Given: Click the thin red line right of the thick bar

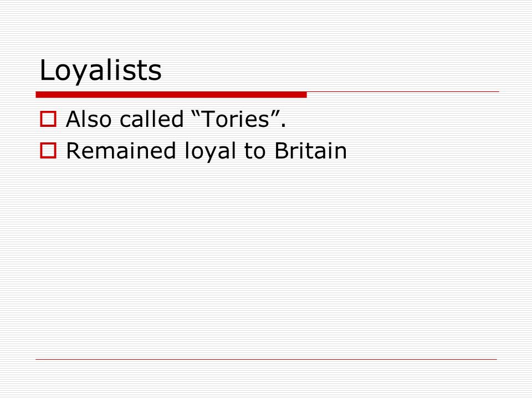Looking at the screenshot, I should click(403, 91).
